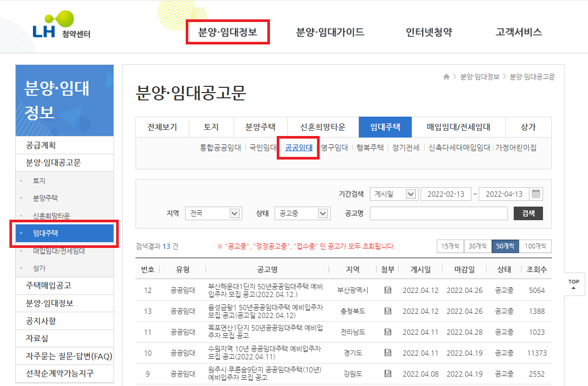Image resolution: width=588 pixels, height=386 pixels.
Task: Select 매입임대/전세임대 in sidebar submenu
Action: tap(59, 251)
